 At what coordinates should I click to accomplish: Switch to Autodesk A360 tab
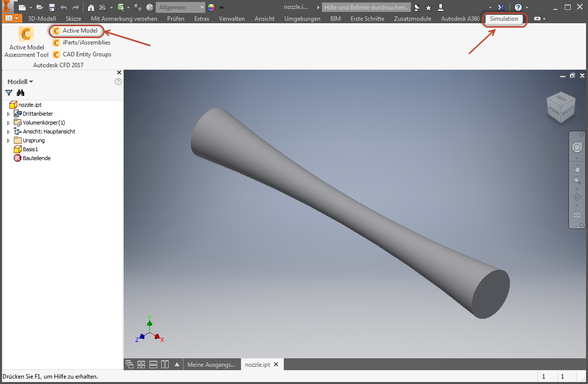[x=460, y=18]
